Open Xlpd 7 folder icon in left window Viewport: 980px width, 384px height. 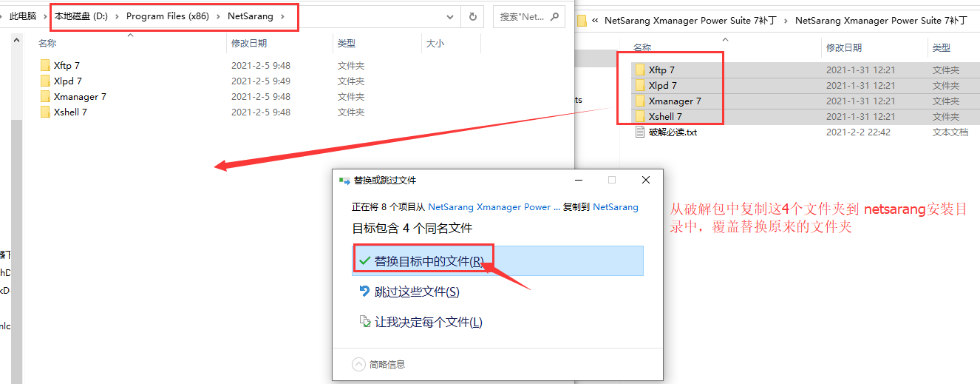[x=46, y=81]
